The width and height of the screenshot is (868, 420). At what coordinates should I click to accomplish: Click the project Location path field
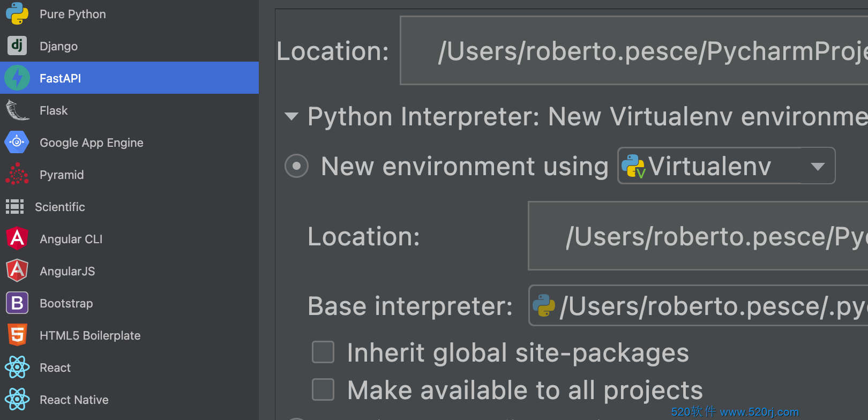tap(634, 50)
